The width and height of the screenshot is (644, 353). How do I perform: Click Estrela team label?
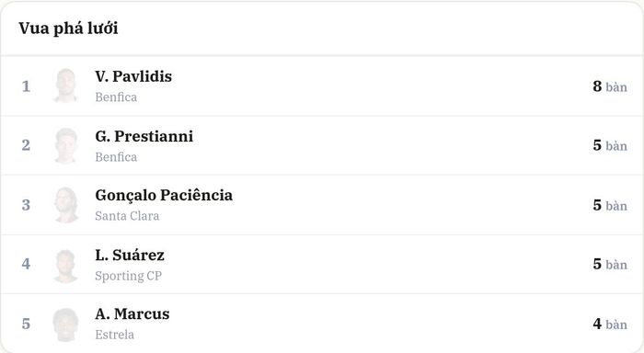(114, 335)
